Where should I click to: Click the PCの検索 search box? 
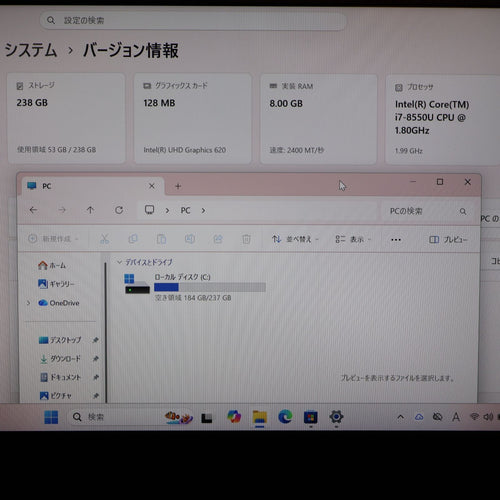coord(428,211)
